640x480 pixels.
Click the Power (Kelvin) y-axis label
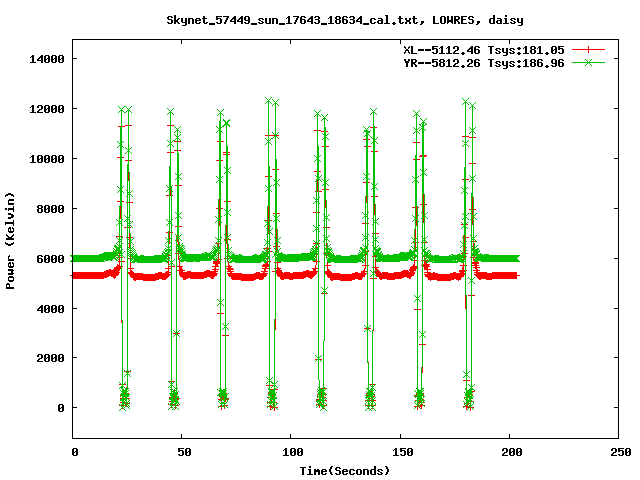pos(10,241)
